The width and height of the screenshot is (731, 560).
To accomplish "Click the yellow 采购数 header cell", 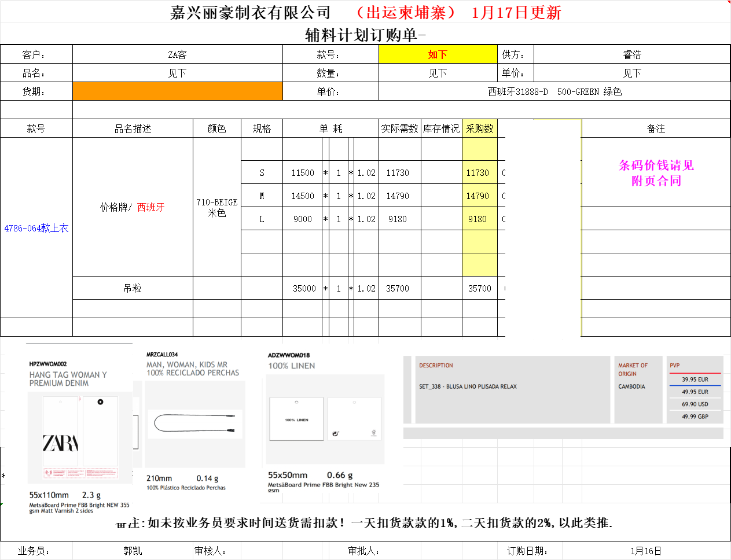I will pos(479,128).
